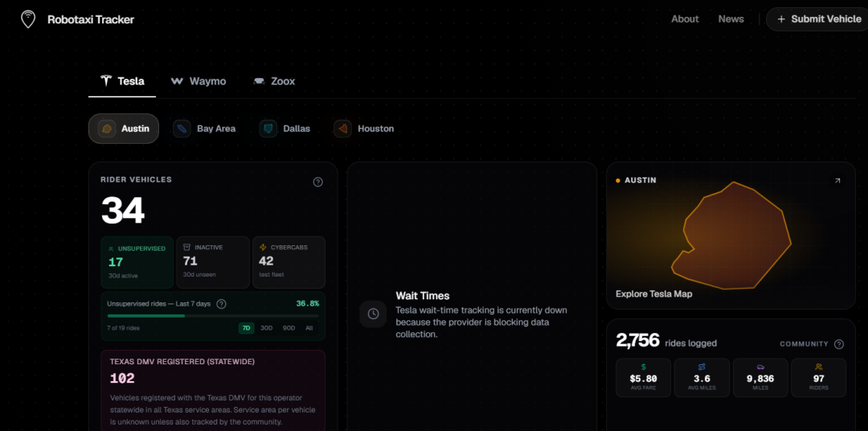Click the unsupervised rides progress bar

click(213, 316)
